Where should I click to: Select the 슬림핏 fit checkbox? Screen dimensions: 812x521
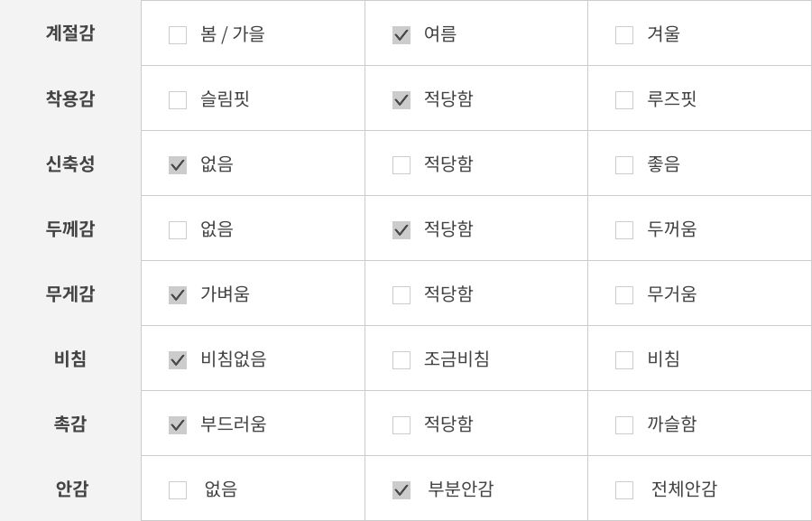tap(178, 100)
